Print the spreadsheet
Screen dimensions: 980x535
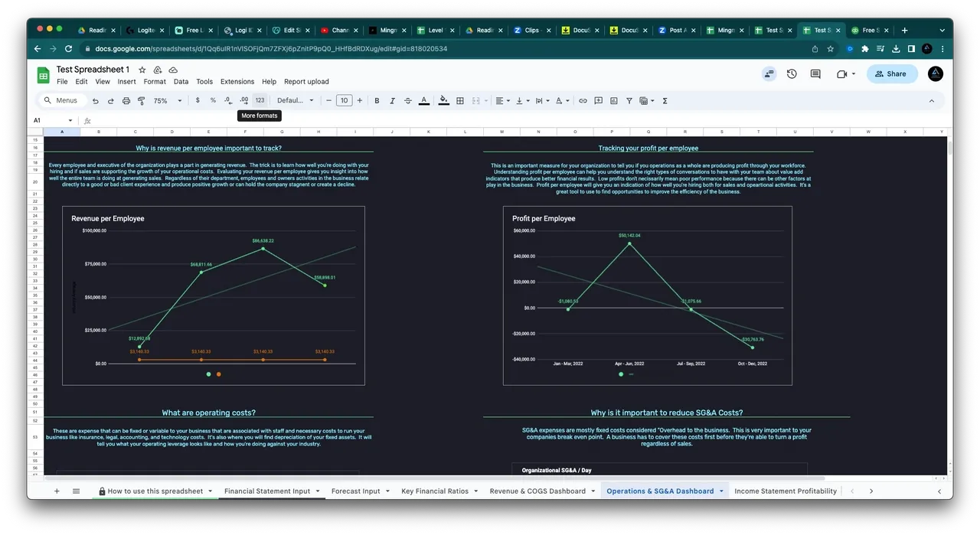126,100
